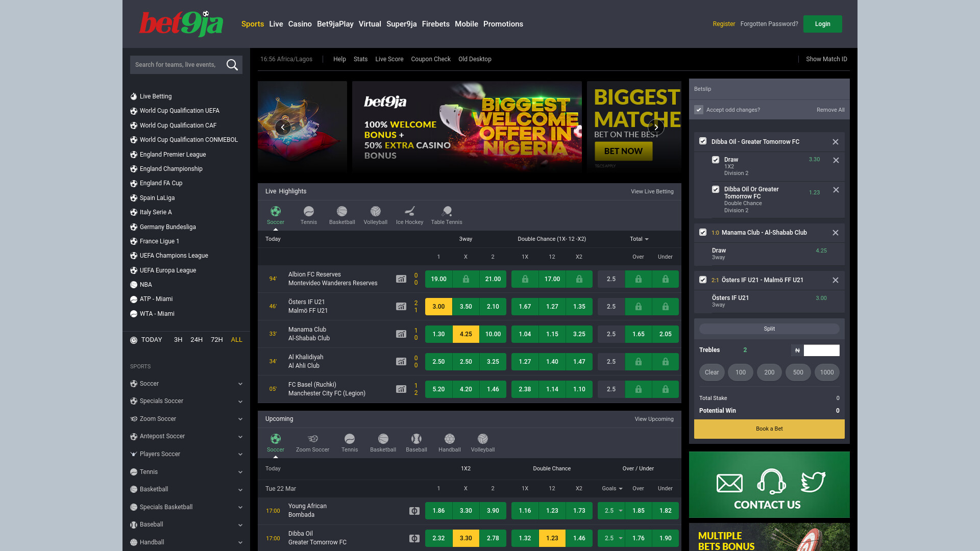Screen dimensions: 980x551
Task: Click the bet9ja logo
Action: [181, 24]
